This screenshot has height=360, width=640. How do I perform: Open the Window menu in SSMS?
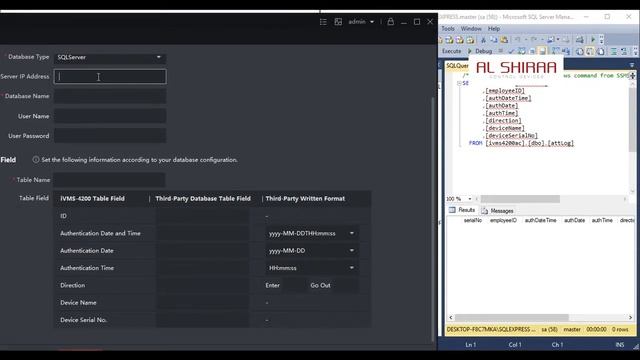point(471,29)
